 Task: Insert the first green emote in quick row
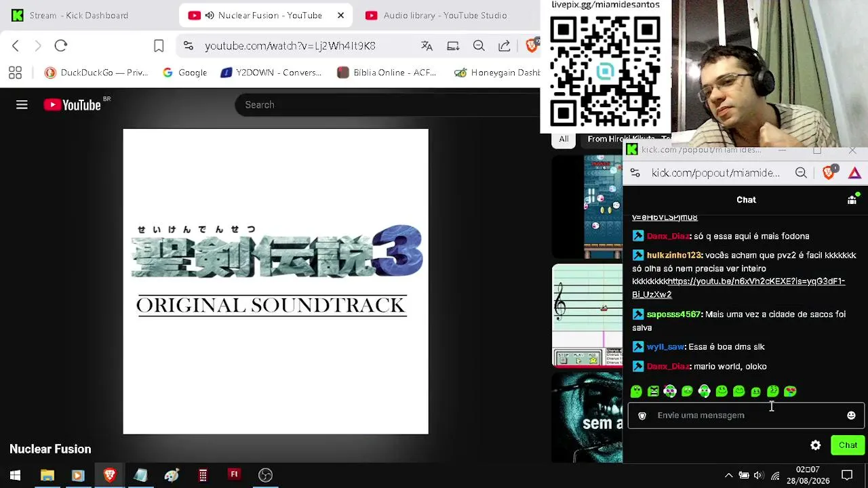click(x=636, y=391)
